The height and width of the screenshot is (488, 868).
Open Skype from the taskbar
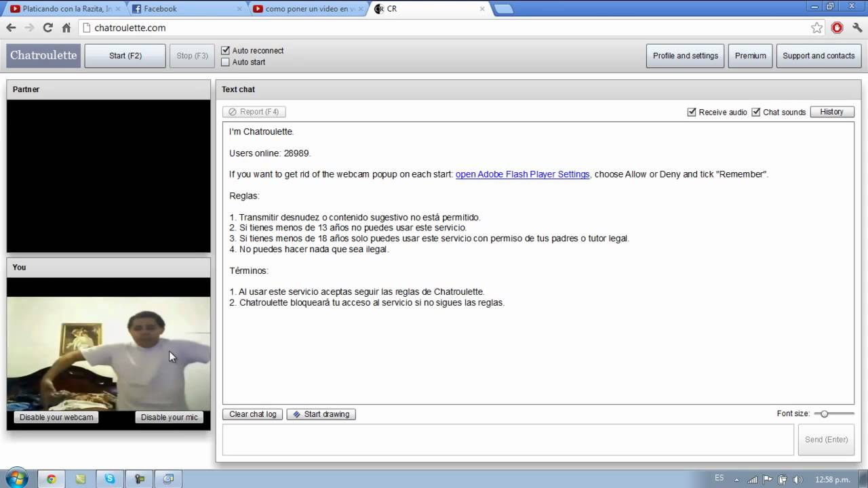(110, 479)
